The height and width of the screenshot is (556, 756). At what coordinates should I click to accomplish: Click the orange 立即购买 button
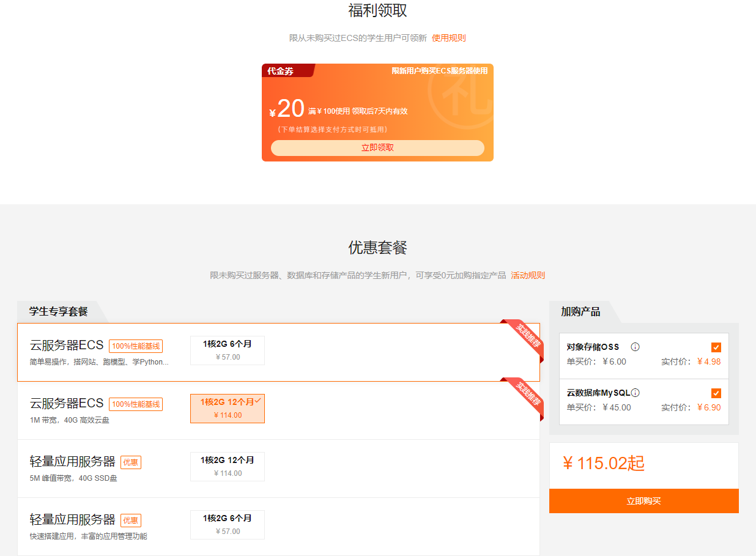click(643, 501)
